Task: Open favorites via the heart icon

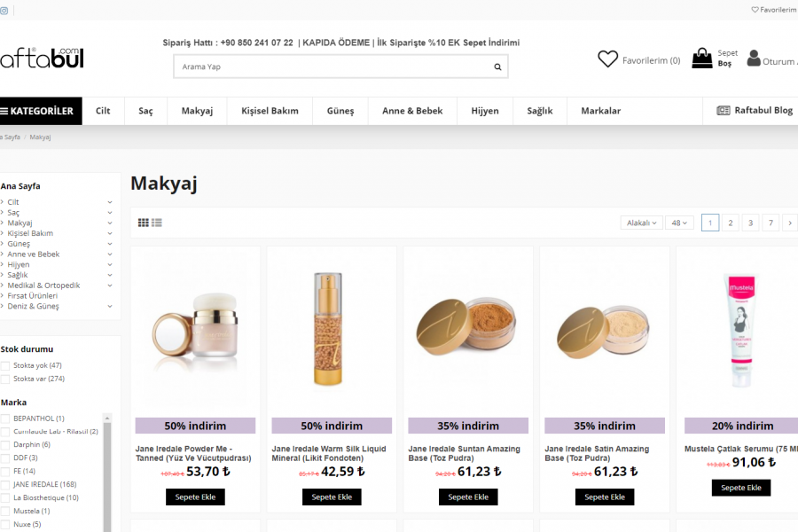Action: [x=607, y=59]
